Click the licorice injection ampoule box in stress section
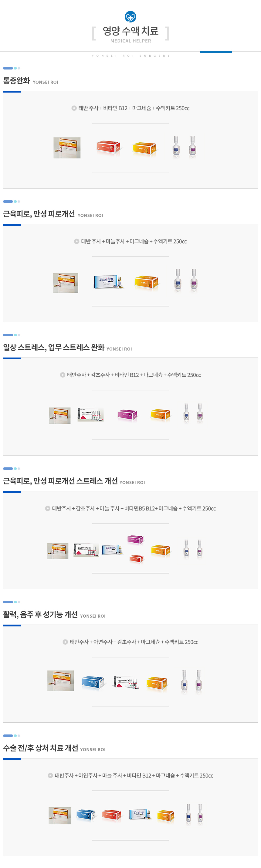 (90, 415)
